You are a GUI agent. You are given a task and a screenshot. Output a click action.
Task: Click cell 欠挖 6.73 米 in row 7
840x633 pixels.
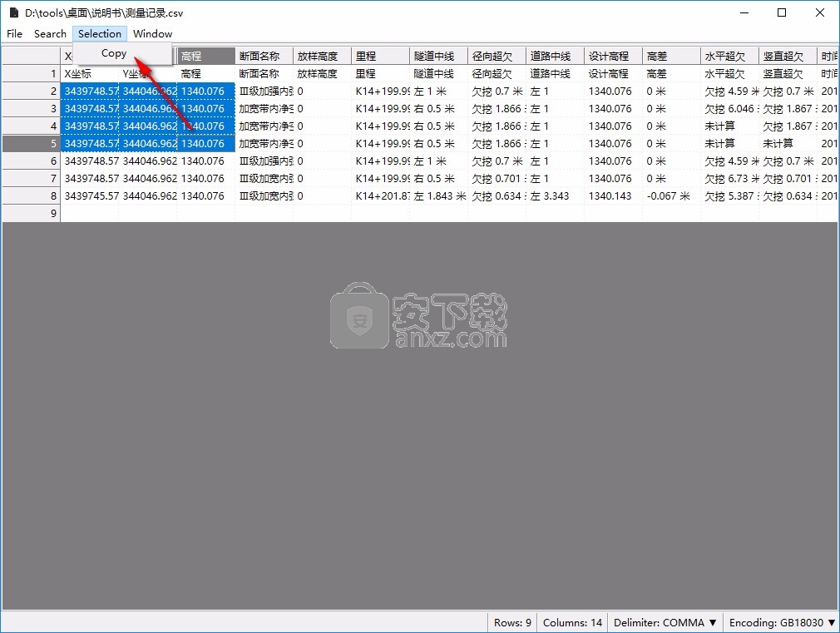[729, 179]
